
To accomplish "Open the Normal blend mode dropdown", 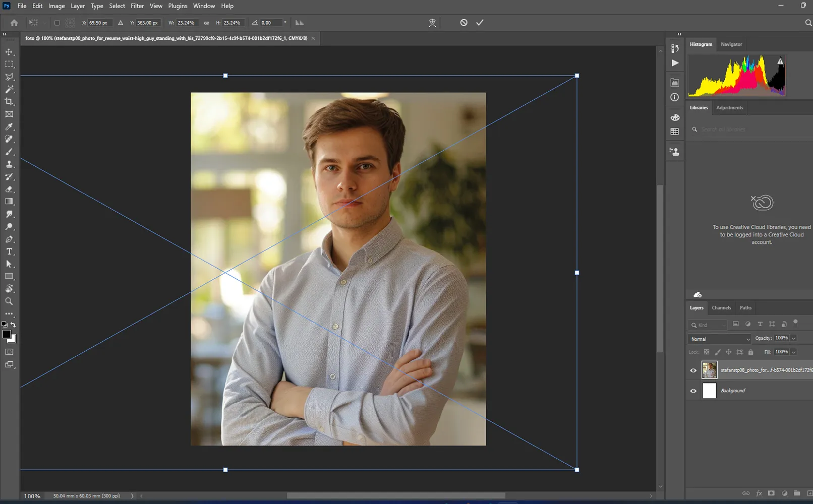I will 720,339.
